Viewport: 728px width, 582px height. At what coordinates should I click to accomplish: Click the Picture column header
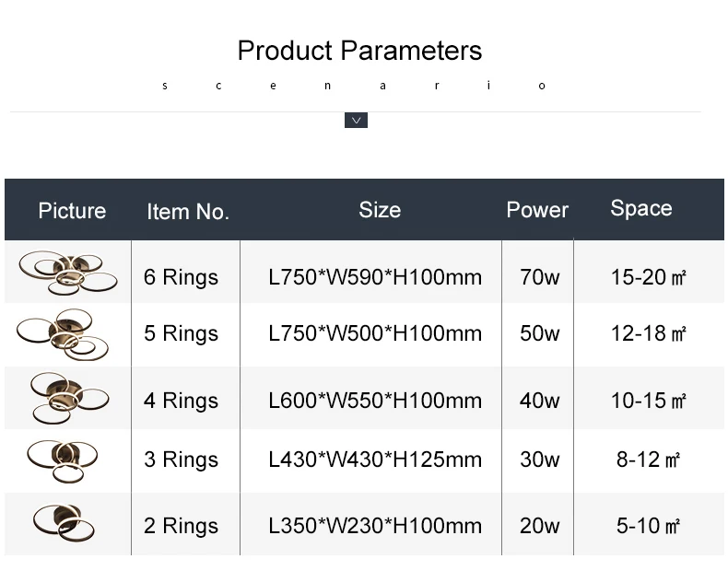click(72, 211)
